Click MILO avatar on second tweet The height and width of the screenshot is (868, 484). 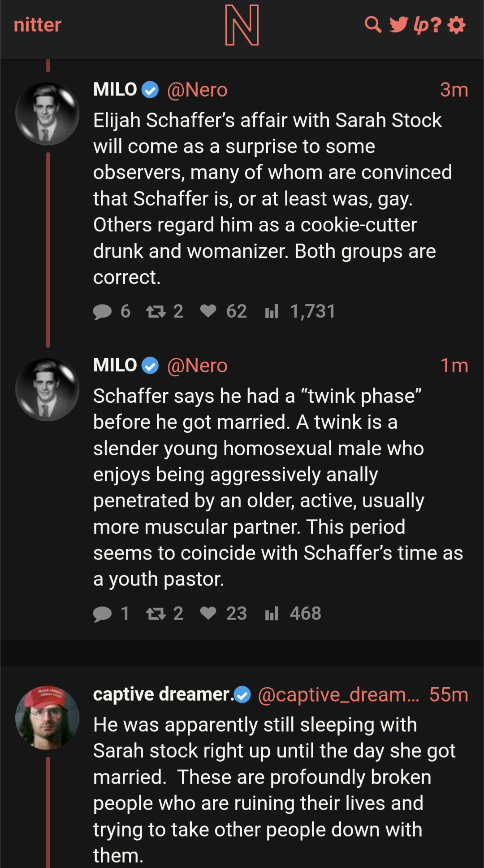pyautogui.click(x=48, y=389)
